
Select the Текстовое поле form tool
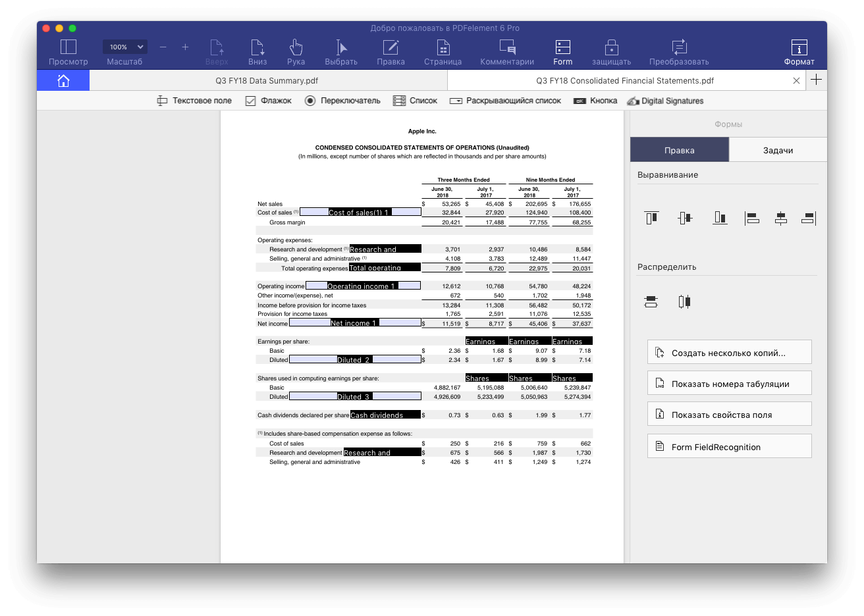click(x=194, y=101)
